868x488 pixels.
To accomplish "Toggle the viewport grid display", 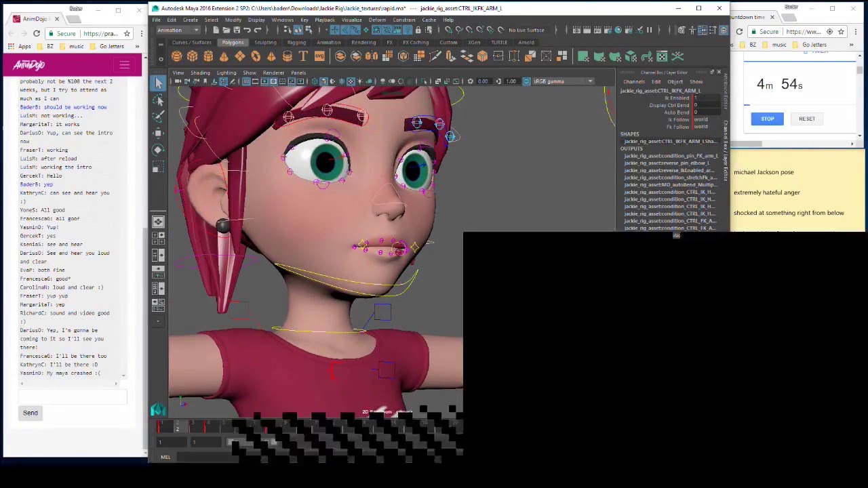I will tap(246, 81).
